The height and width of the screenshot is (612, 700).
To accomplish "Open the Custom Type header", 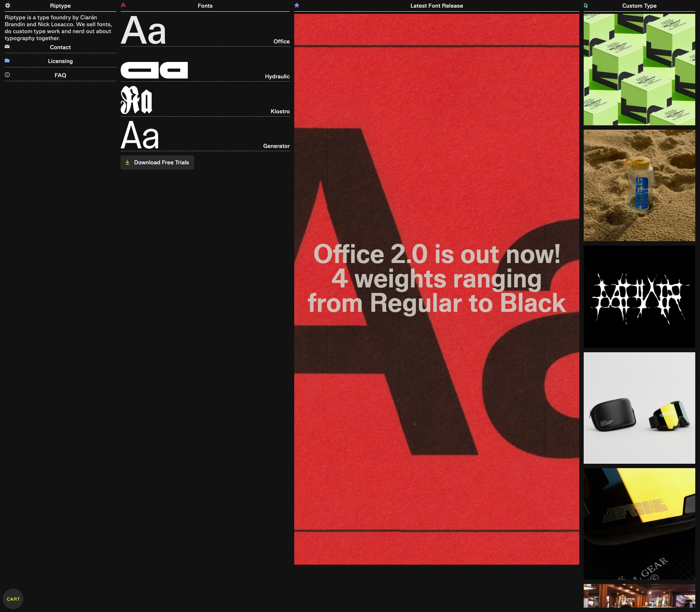I will pyautogui.click(x=639, y=6).
